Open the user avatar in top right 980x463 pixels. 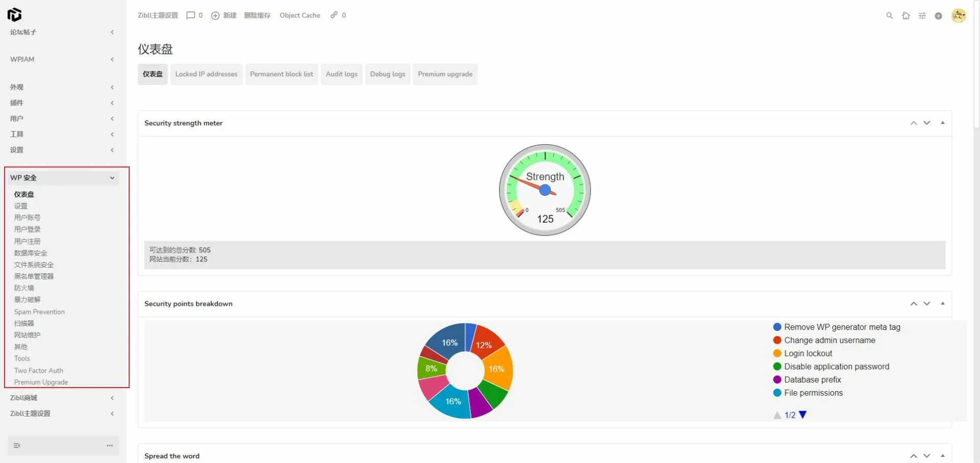click(958, 16)
